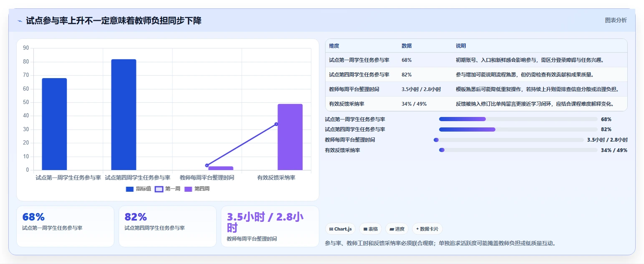Screen dimensions: 644x264
Task: Click the explanation starting 反馈被纳入修订
Action: coord(536,104)
